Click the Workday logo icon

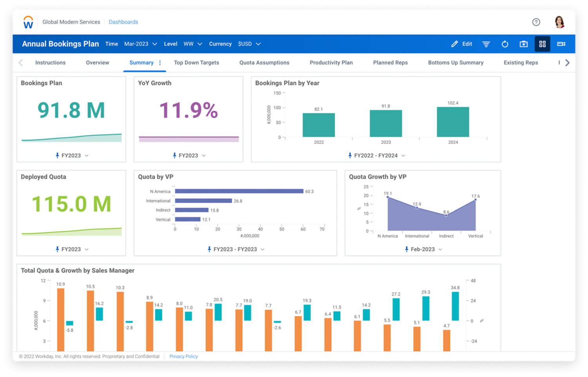tap(28, 22)
